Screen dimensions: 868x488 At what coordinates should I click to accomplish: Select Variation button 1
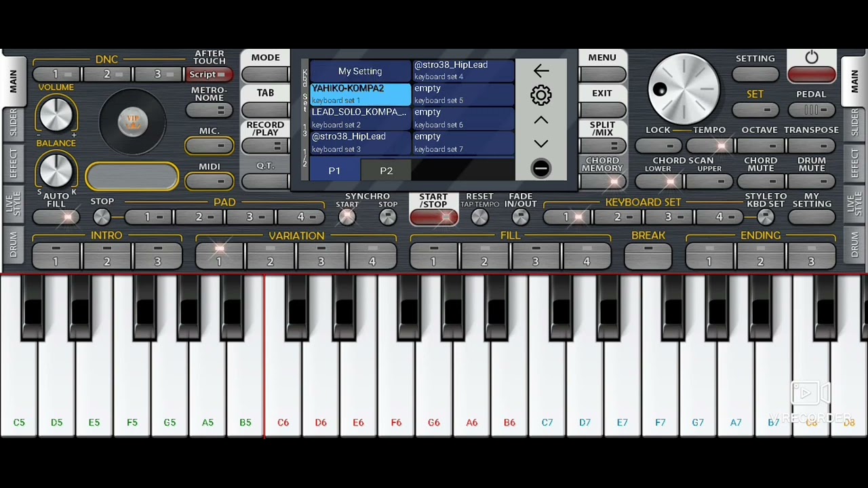click(x=219, y=256)
